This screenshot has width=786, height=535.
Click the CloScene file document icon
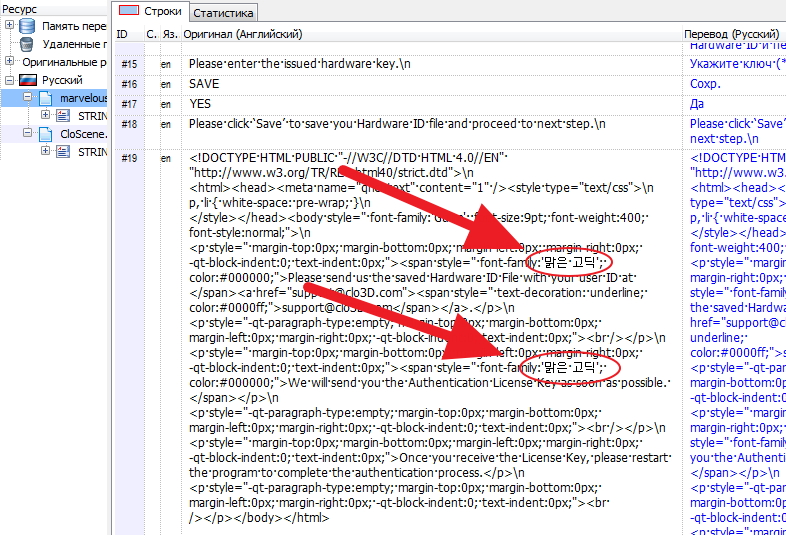click(46, 134)
